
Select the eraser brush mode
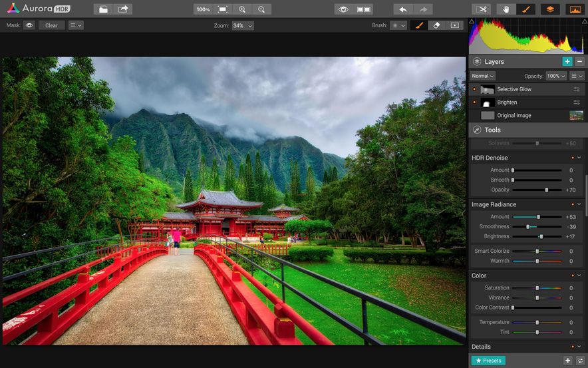coord(436,25)
